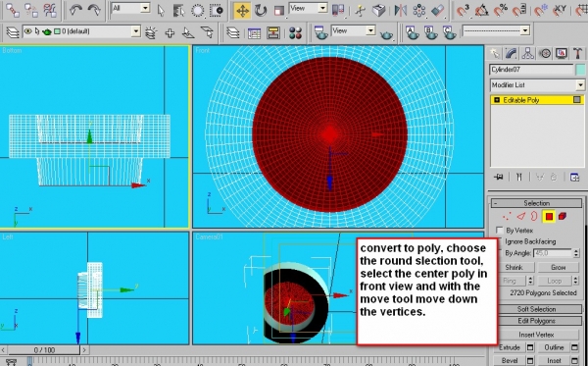588x366 pixels.
Task: Open the Utilities hammer tab
Action: (x=578, y=53)
